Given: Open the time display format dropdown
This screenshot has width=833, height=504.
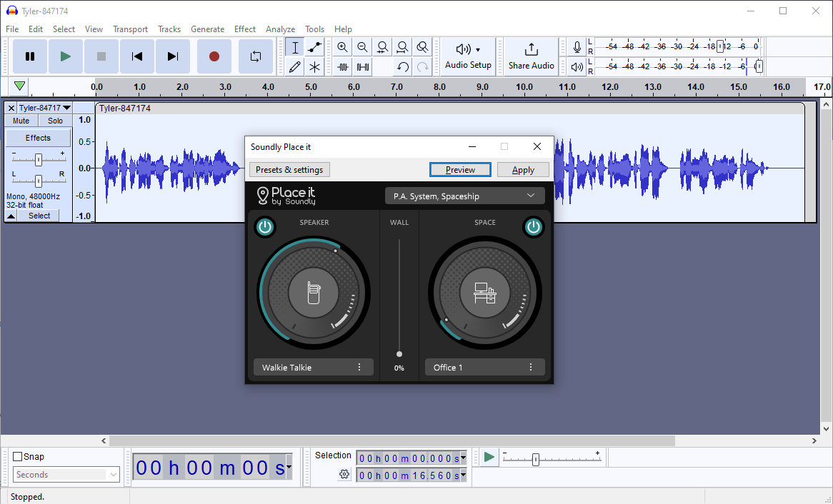Looking at the screenshot, I should pyautogui.click(x=289, y=468).
